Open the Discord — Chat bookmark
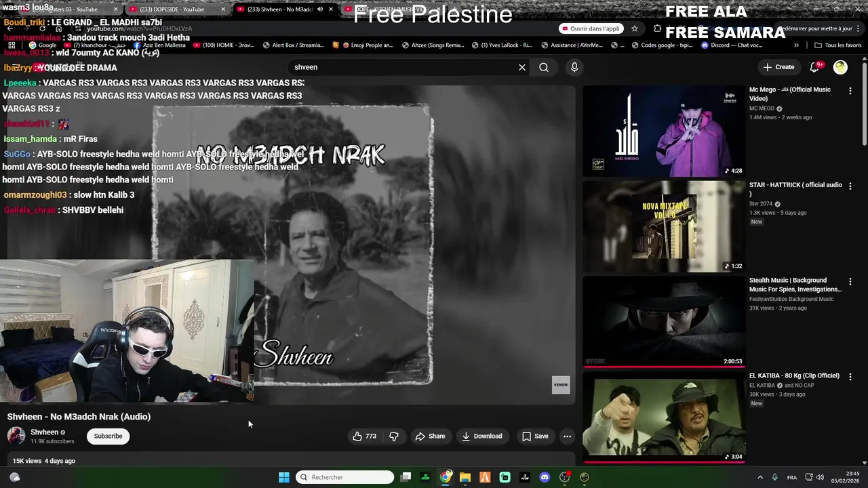The width and height of the screenshot is (868, 488). [731, 45]
